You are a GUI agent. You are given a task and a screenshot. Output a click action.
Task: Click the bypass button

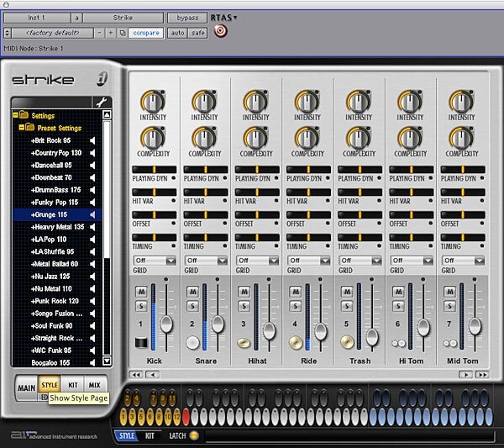point(187,18)
